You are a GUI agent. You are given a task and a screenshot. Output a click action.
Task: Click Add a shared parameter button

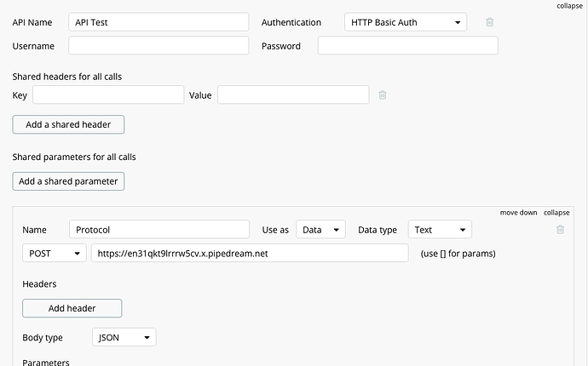tap(68, 181)
